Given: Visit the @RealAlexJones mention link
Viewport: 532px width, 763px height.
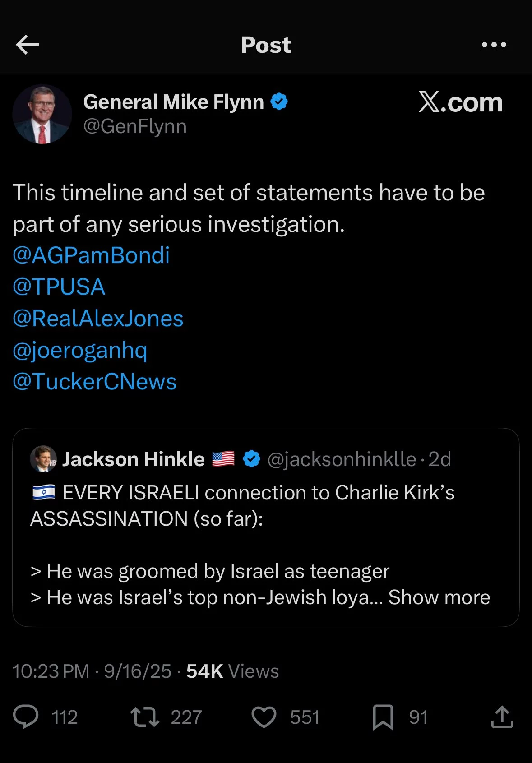Looking at the screenshot, I should coord(98,319).
